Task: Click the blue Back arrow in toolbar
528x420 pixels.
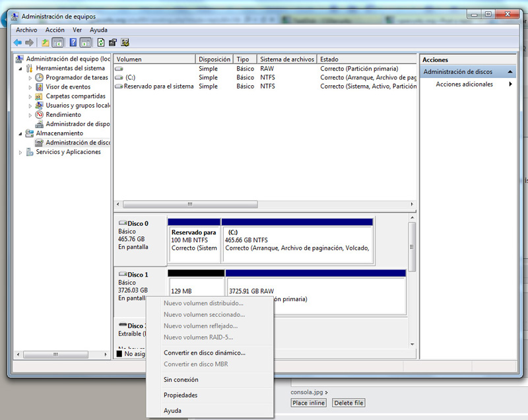Action: [x=18, y=43]
